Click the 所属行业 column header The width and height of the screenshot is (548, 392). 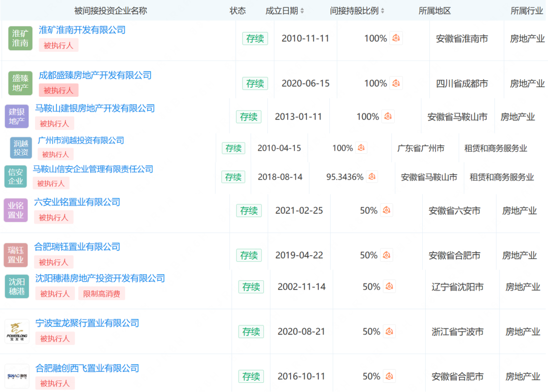tap(527, 11)
